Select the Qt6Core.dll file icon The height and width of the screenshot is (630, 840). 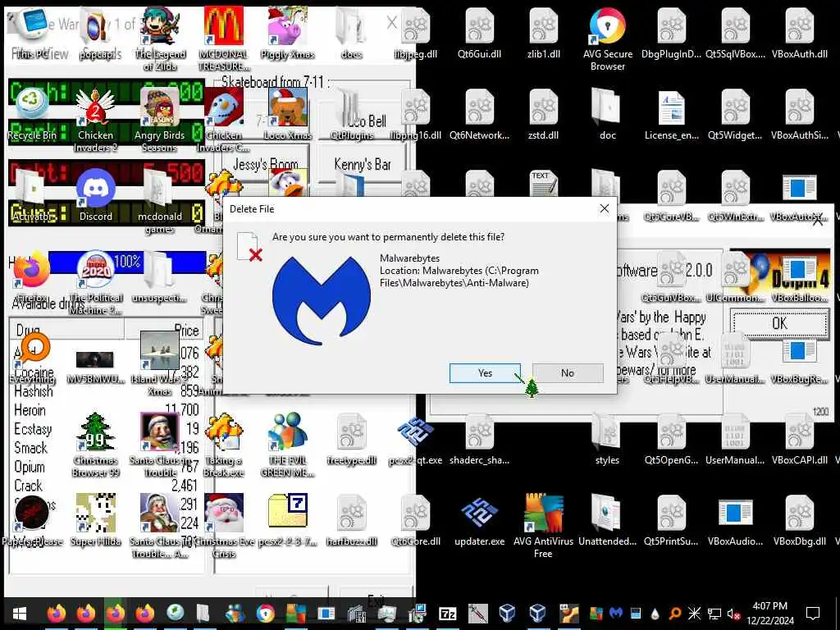pyautogui.click(x=416, y=520)
